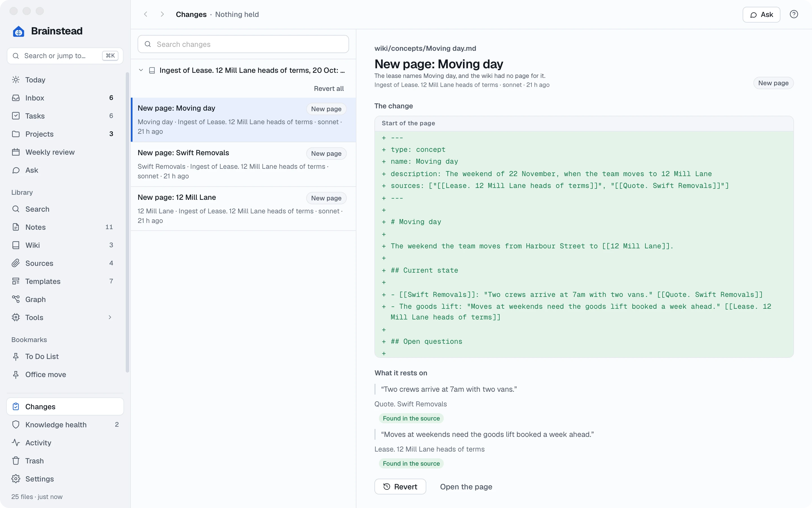Click Revert all link
The width and height of the screenshot is (812, 508).
coord(329,89)
